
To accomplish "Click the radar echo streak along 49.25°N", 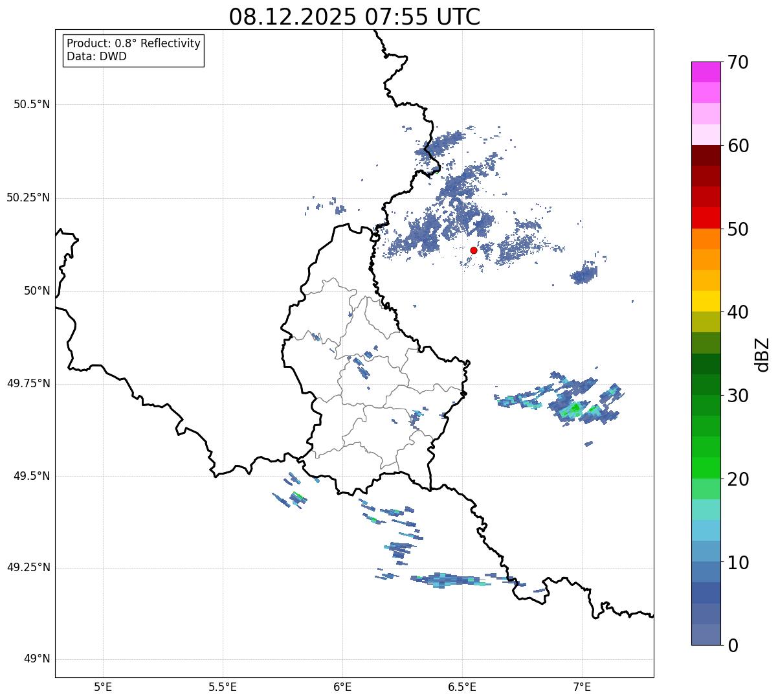I will (x=450, y=580).
